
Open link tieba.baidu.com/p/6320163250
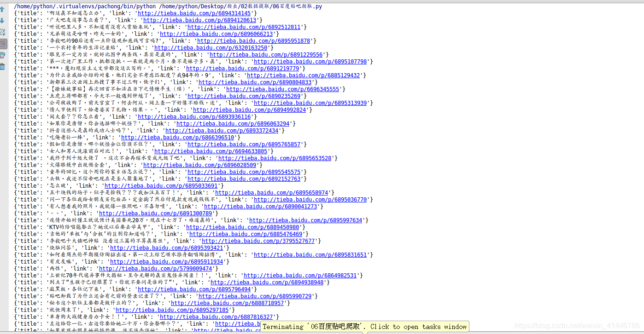[211, 48]
